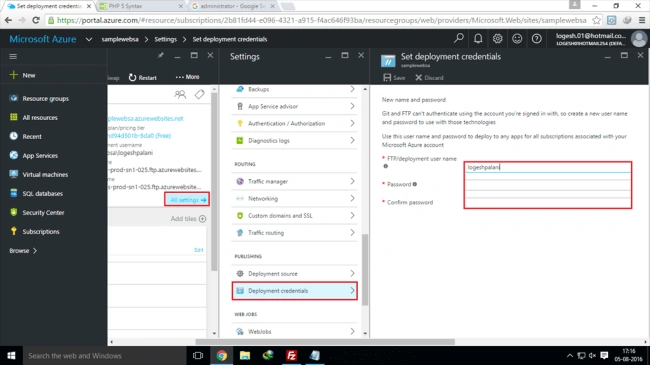Expand the Microsoft Azure dropdown chevron
The width and height of the screenshot is (650, 365).
click(x=89, y=39)
